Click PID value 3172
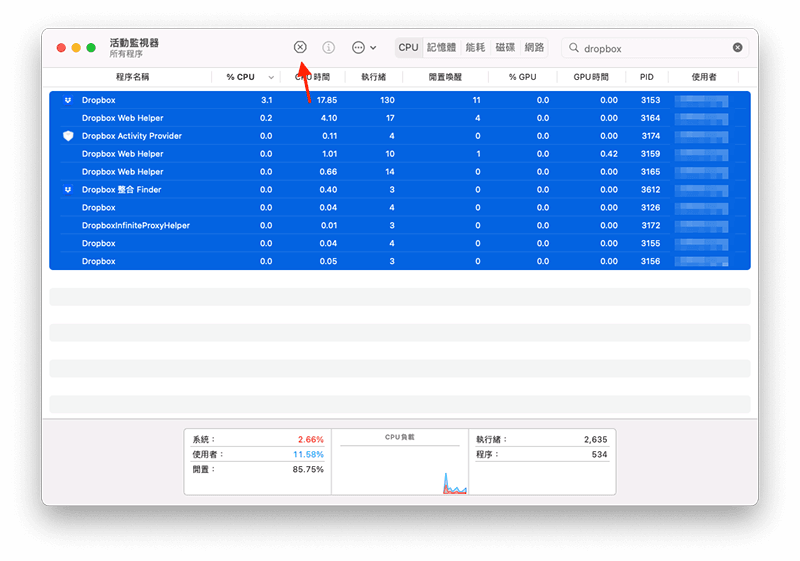The image size is (800, 561). (651, 225)
